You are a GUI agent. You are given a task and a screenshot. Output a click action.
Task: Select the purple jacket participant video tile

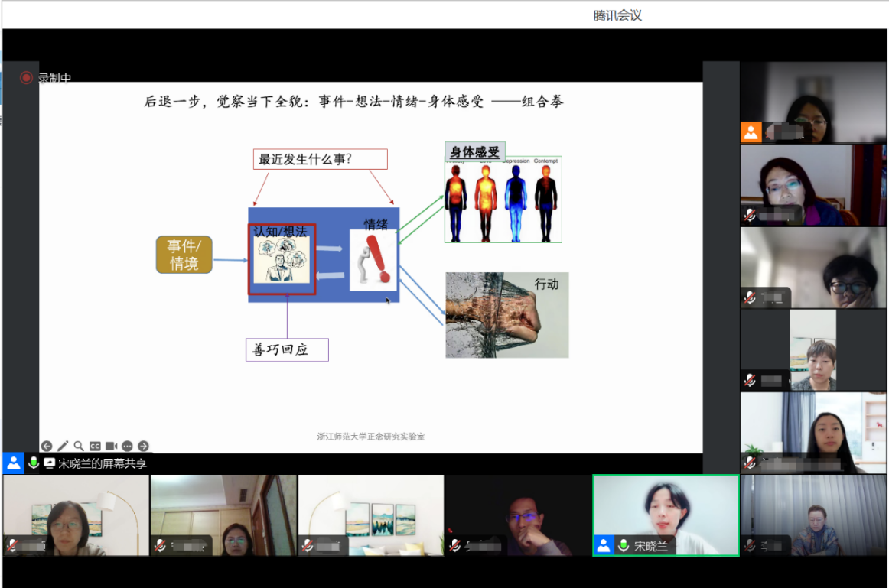click(x=813, y=185)
